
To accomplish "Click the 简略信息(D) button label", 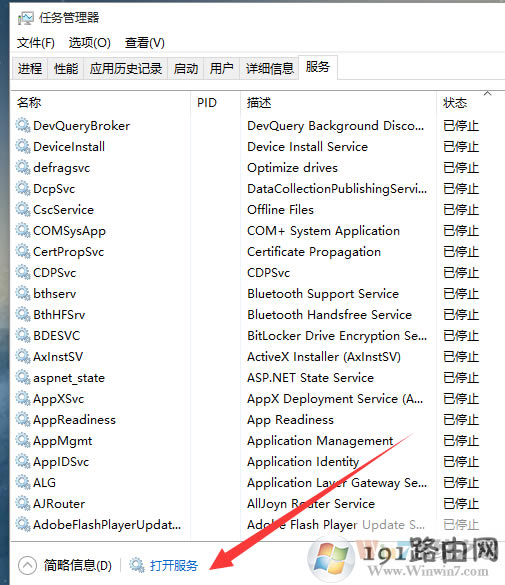I will coord(78,566).
